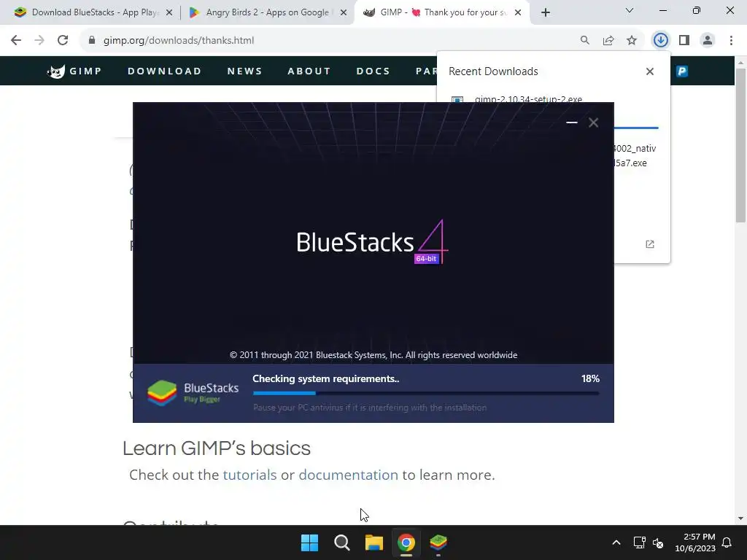Screen dimensions: 747x560
Task: Open the DOCS menu item
Action: click(x=373, y=71)
